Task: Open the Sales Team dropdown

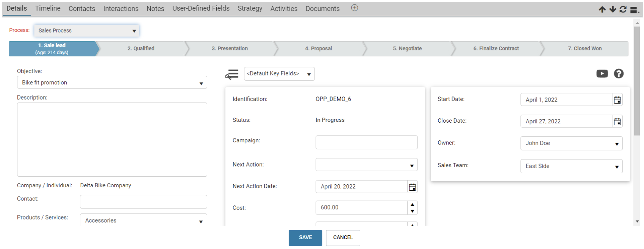Action: pos(571,166)
